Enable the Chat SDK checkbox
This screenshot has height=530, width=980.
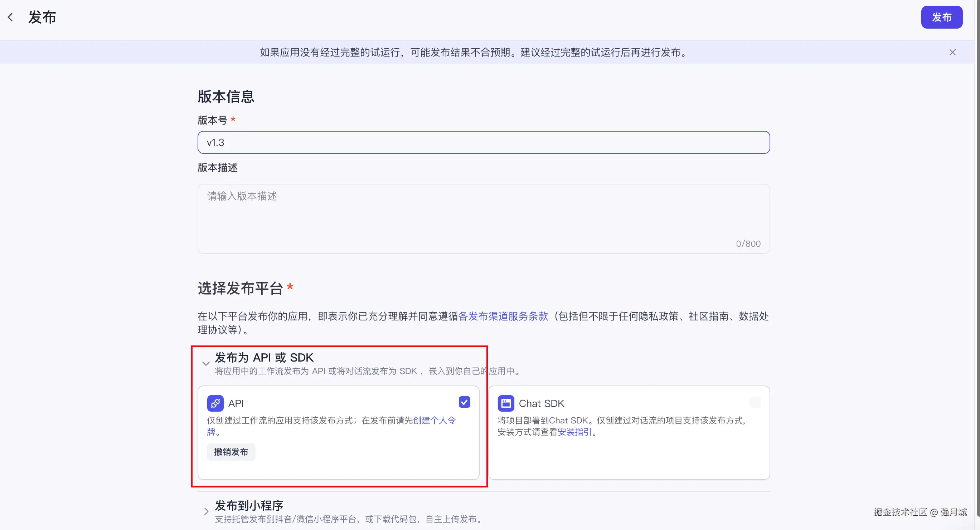point(755,402)
